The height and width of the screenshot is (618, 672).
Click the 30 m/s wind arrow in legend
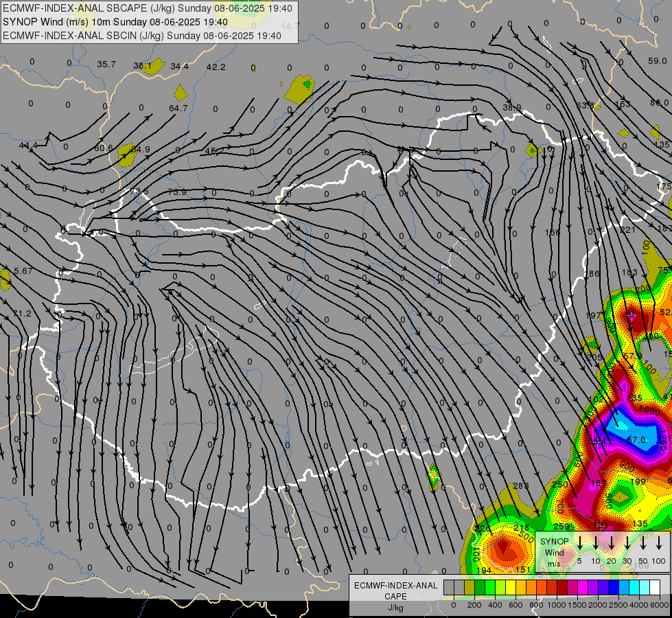point(627,542)
